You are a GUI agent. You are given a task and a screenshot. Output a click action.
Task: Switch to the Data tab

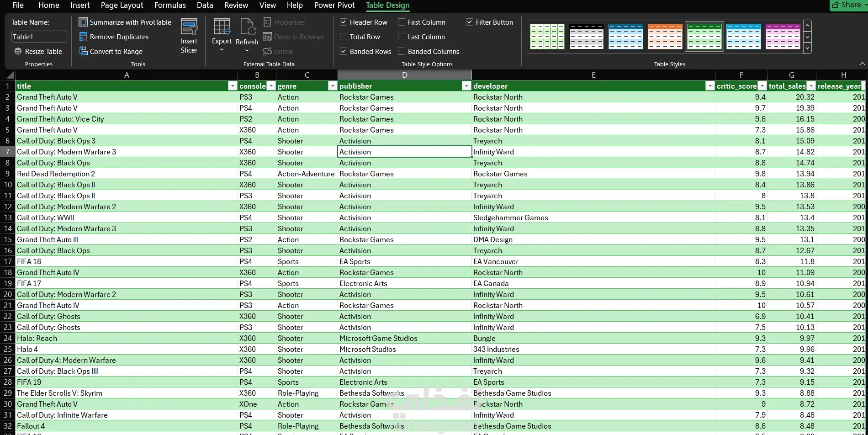point(205,5)
